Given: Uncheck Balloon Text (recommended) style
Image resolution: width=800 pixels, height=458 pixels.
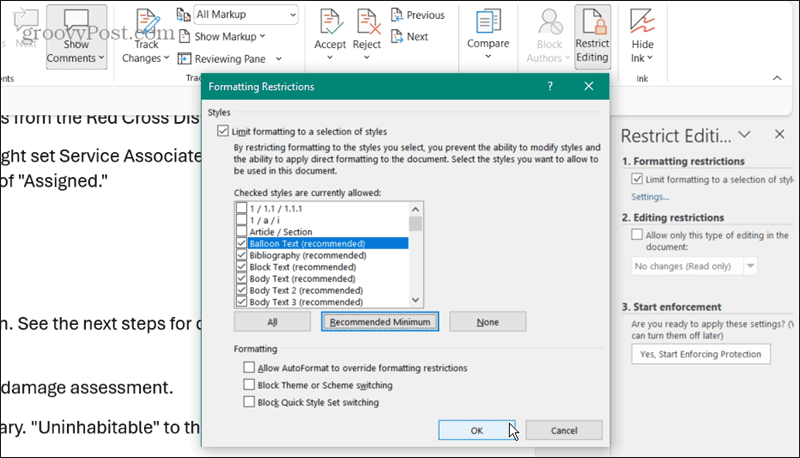Looking at the screenshot, I should 241,243.
